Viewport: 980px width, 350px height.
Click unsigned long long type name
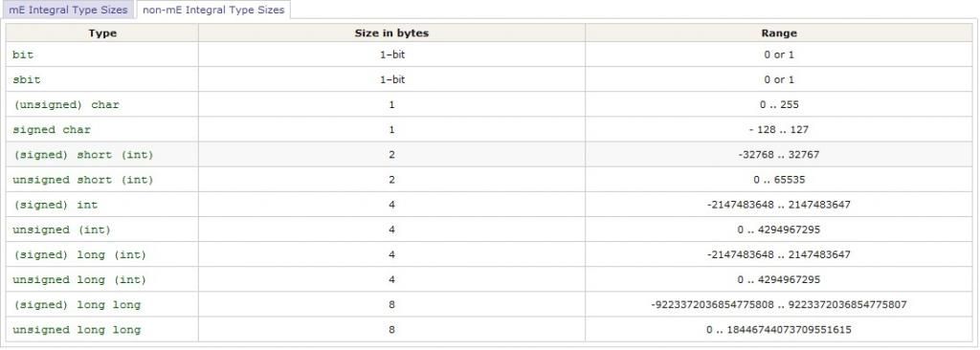click(x=77, y=330)
